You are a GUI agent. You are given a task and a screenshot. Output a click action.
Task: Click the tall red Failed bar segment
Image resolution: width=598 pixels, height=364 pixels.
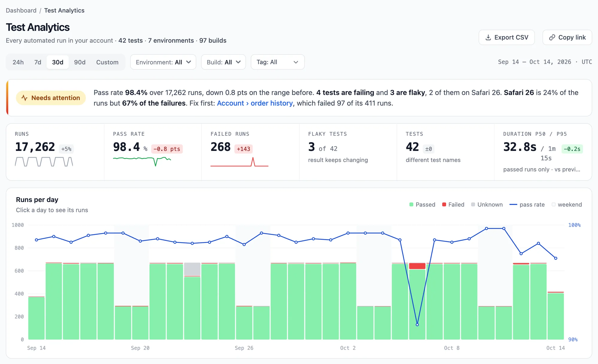point(417,266)
